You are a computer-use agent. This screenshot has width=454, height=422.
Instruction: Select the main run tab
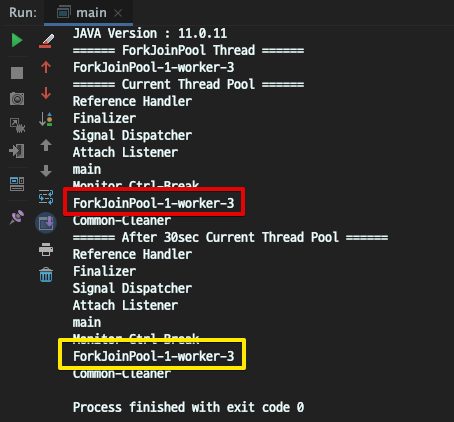point(82,13)
